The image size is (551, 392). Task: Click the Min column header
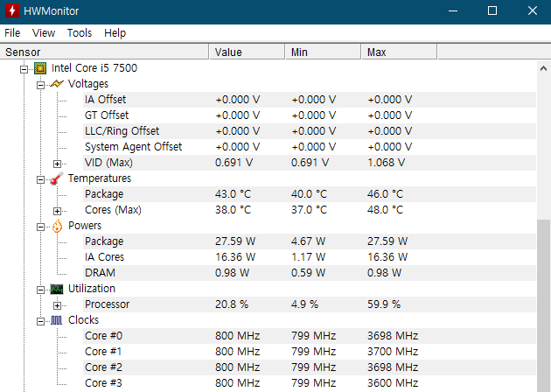324,52
